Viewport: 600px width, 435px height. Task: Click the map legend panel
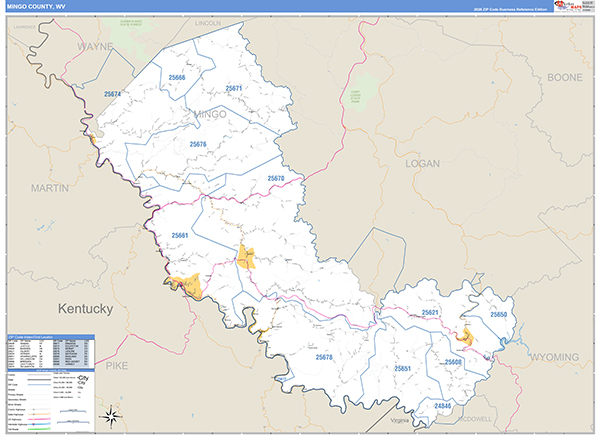50,400
